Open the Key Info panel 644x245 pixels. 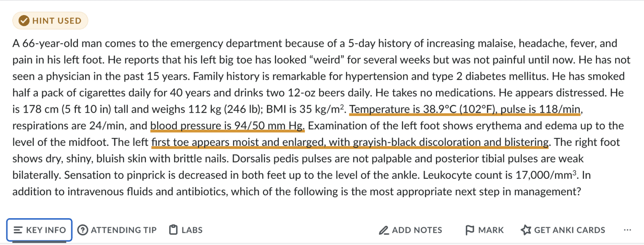click(39, 230)
